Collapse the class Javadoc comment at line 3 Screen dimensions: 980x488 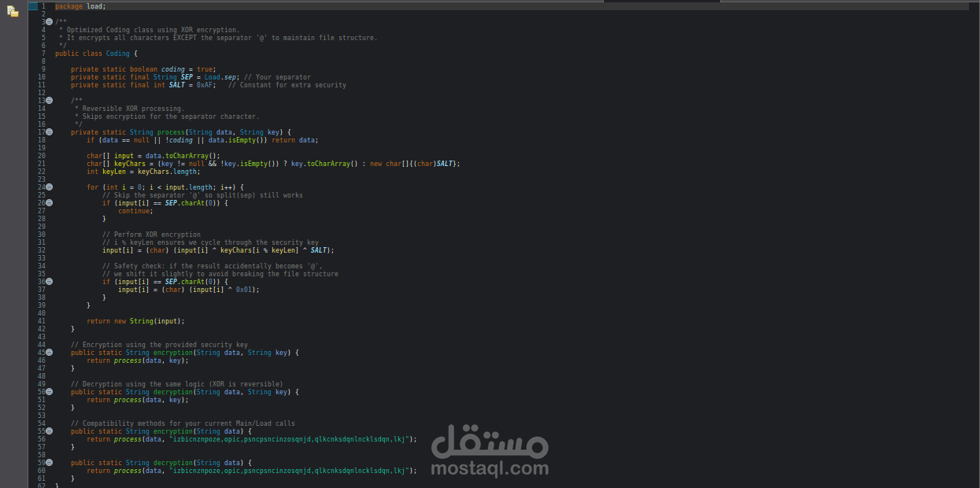(x=49, y=22)
